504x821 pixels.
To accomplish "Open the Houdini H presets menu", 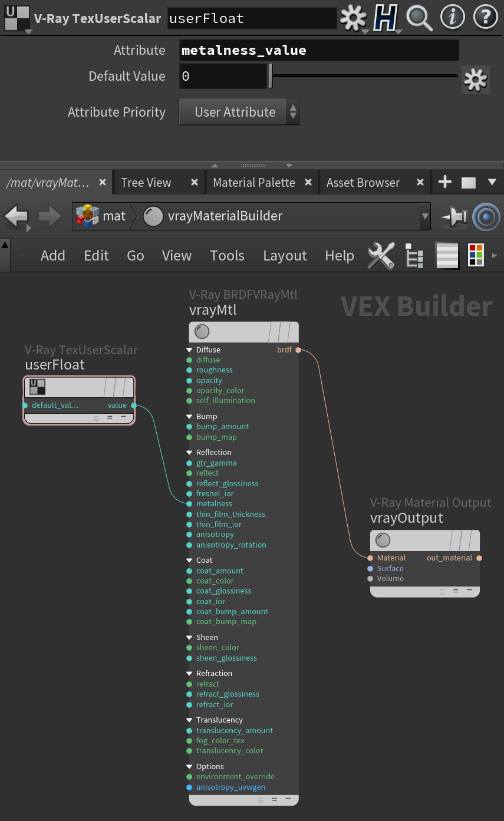I will click(386, 18).
